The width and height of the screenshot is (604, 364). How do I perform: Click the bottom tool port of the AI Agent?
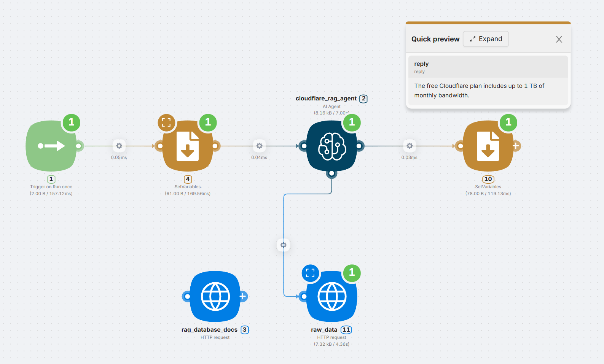(332, 173)
